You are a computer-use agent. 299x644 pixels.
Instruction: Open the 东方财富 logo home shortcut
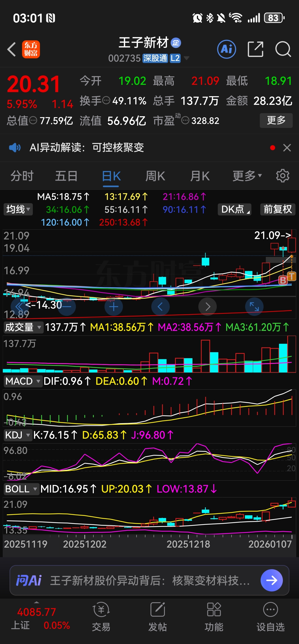pyautogui.click(x=31, y=49)
